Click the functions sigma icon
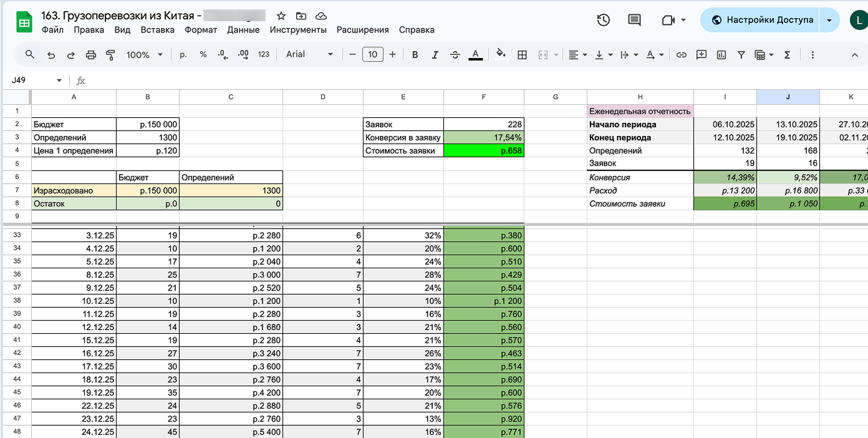The height and width of the screenshot is (438, 868). (x=787, y=55)
